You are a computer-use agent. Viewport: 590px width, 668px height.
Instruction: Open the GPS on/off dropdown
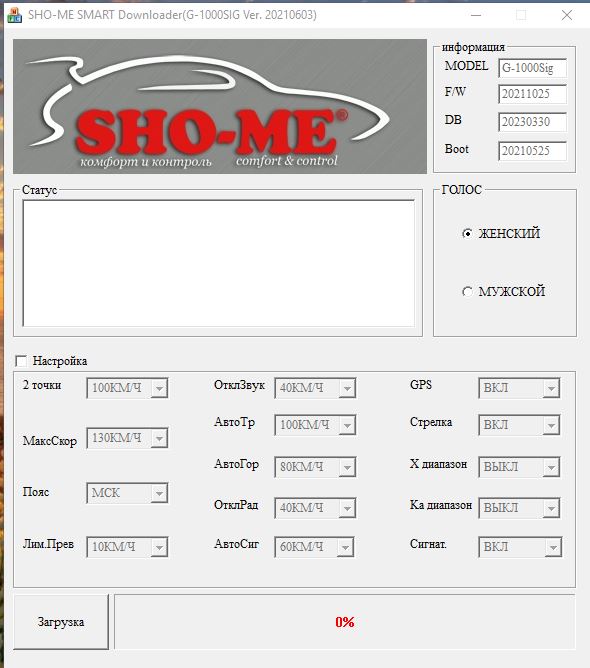519,388
